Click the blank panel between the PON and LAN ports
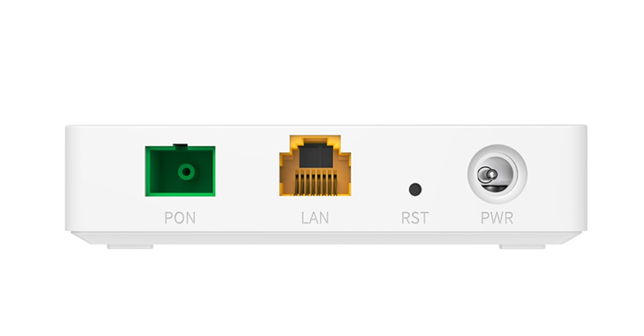The height and width of the screenshot is (336, 644). 247,173
